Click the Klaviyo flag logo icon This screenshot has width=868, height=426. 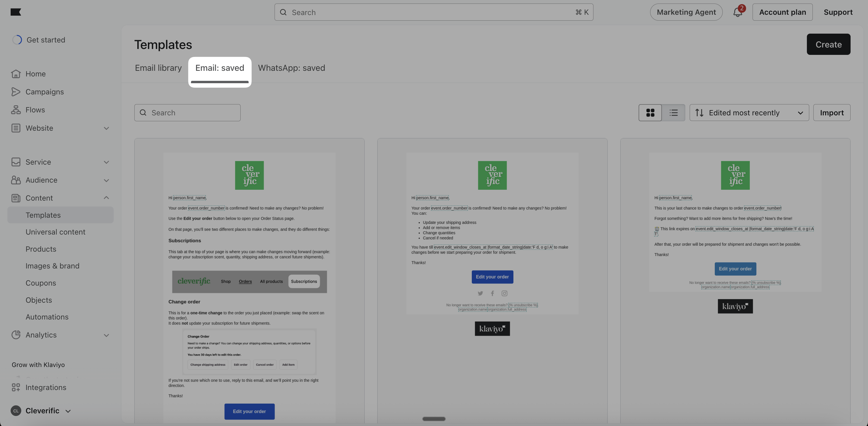pos(15,12)
